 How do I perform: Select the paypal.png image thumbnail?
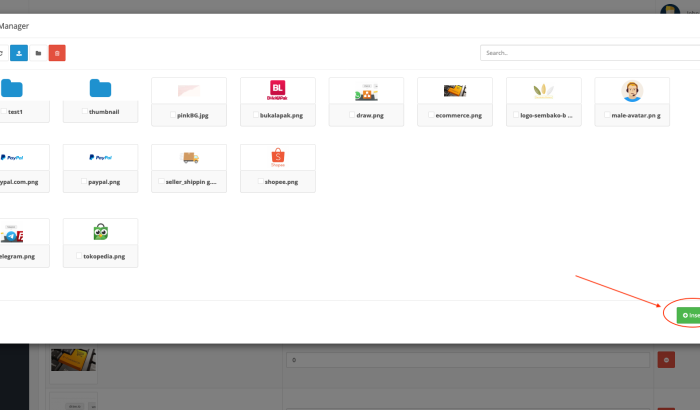[100, 157]
